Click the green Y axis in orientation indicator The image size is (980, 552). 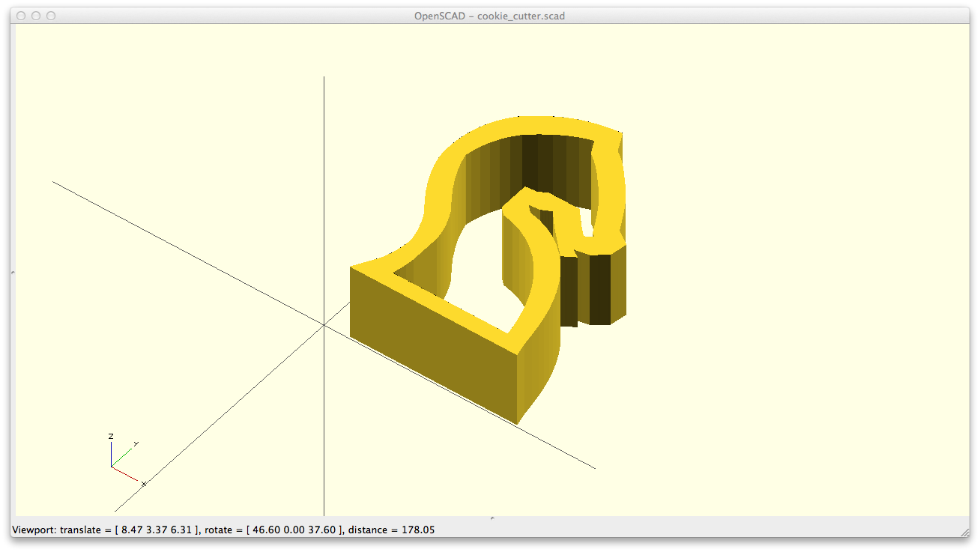pyautogui.click(x=122, y=457)
